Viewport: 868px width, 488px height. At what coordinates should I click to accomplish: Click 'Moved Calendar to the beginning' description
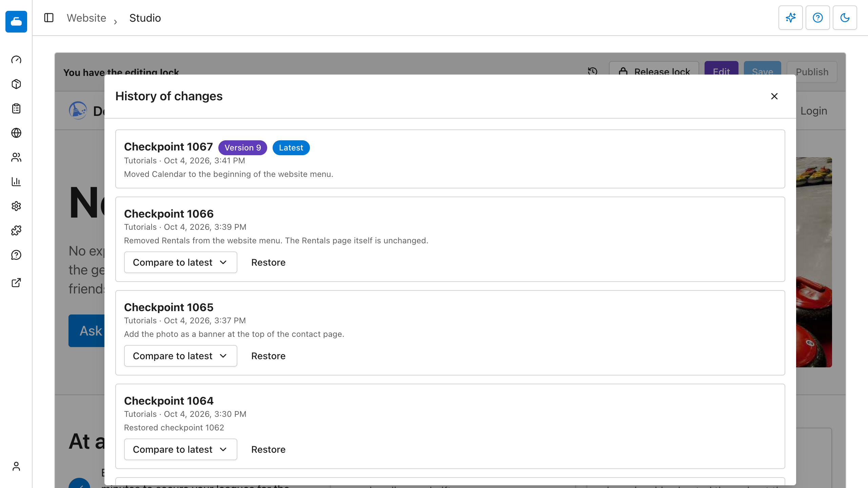[x=229, y=174]
